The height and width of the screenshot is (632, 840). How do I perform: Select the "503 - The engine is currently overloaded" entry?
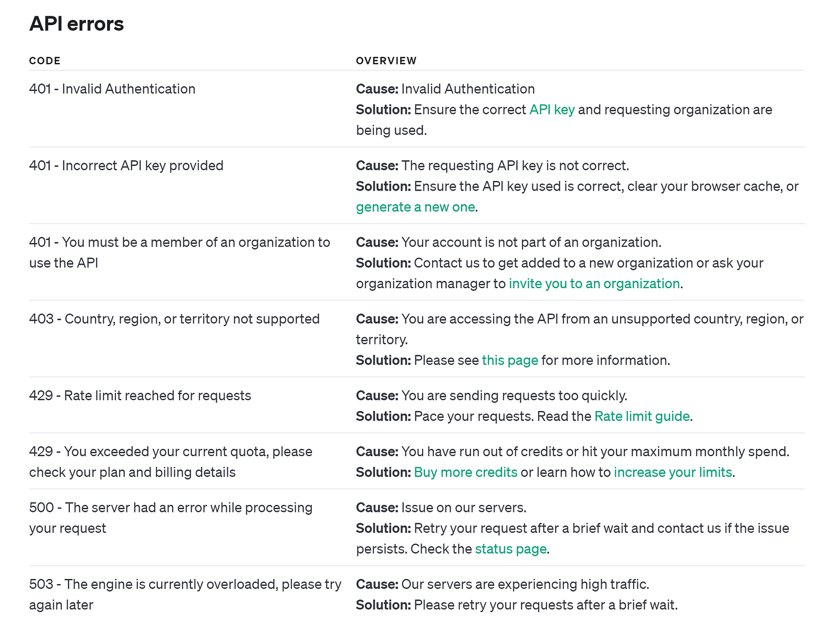[185, 585]
